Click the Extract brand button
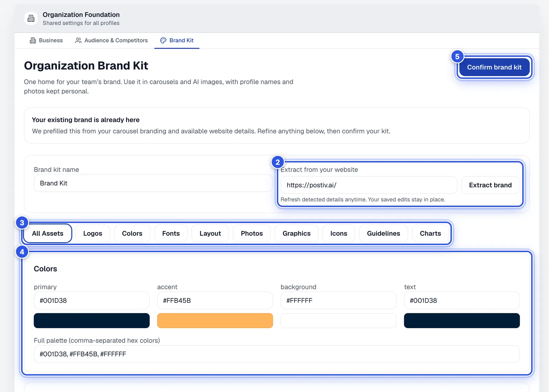The image size is (549, 392). coord(490,185)
